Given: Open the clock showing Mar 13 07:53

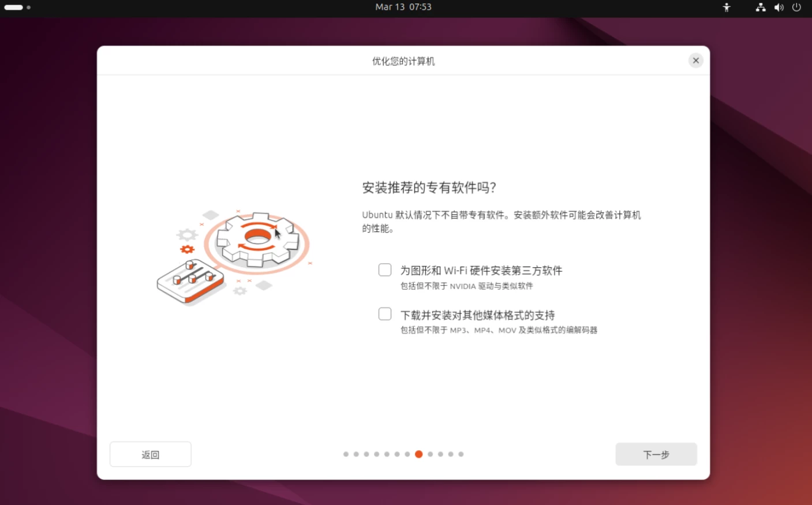Looking at the screenshot, I should pos(403,7).
